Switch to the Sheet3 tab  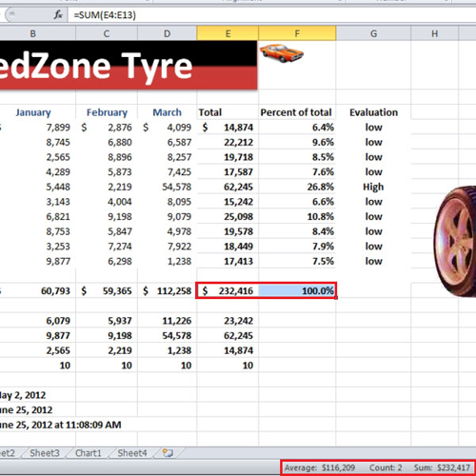[45, 453]
